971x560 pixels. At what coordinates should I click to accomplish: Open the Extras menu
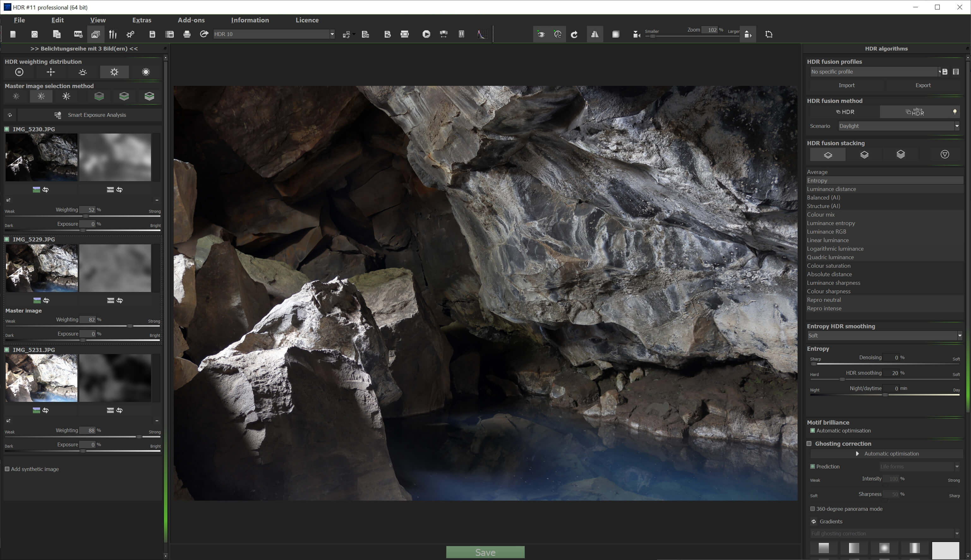click(142, 20)
